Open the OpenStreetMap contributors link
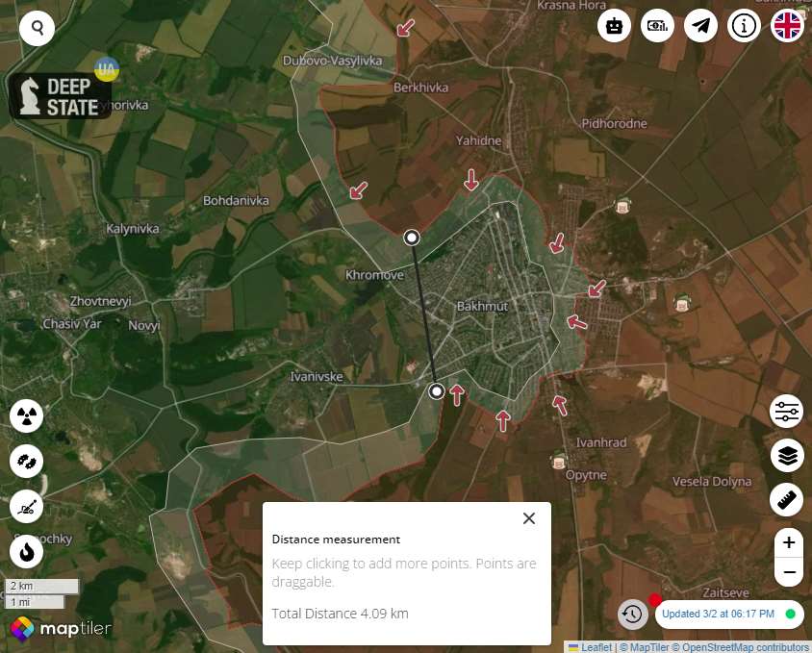This screenshot has height=653, width=812. 746,647
